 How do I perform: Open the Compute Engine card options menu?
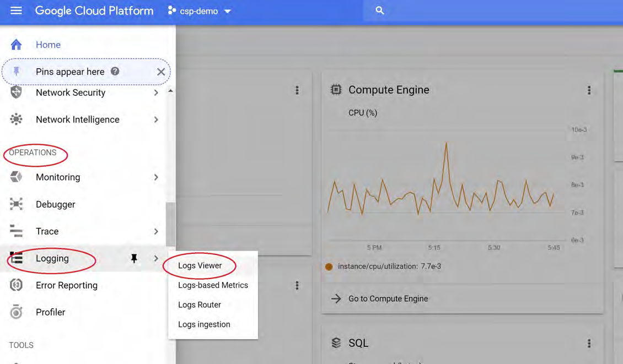589,90
